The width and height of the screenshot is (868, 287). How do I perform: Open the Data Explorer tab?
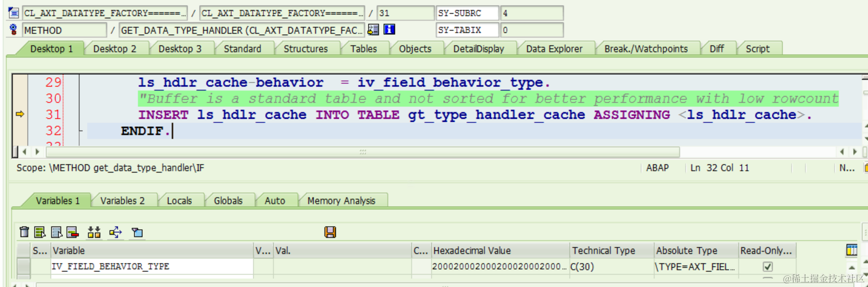(x=554, y=49)
